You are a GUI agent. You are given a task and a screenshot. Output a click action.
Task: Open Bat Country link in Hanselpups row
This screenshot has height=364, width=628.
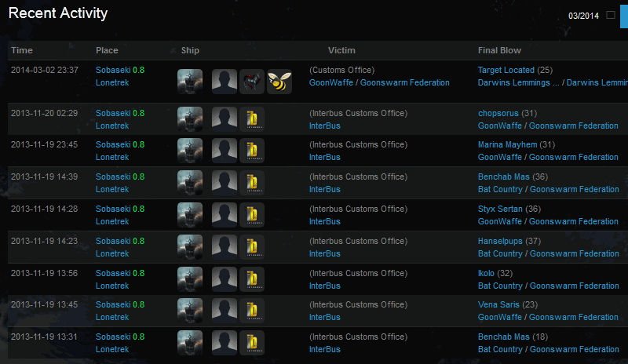[x=500, y=254]
